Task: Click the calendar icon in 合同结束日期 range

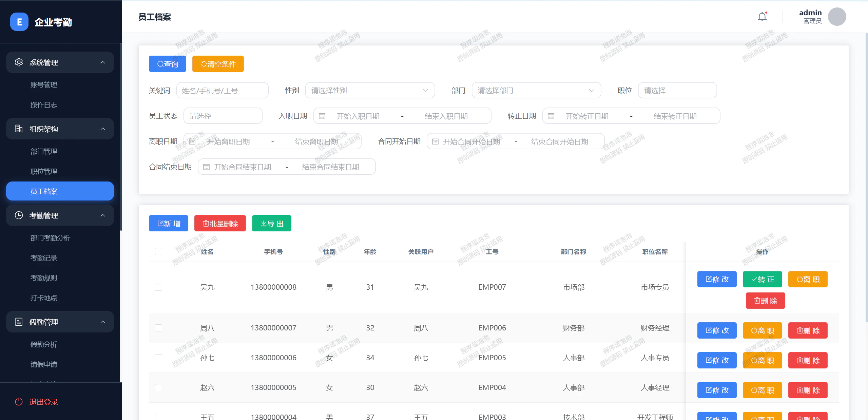Action: tap(207, 167)
